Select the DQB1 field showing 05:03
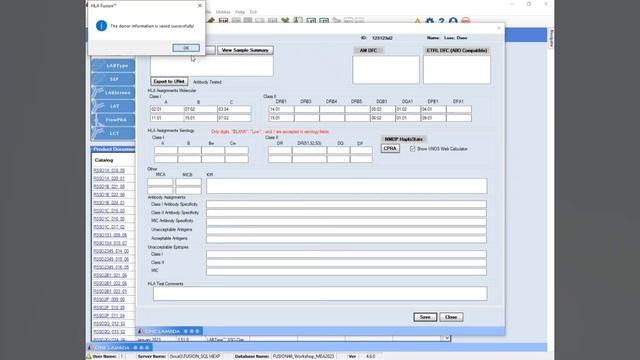Screen dimensions: 640x360 pyautogui.click(x=382, y=109)
